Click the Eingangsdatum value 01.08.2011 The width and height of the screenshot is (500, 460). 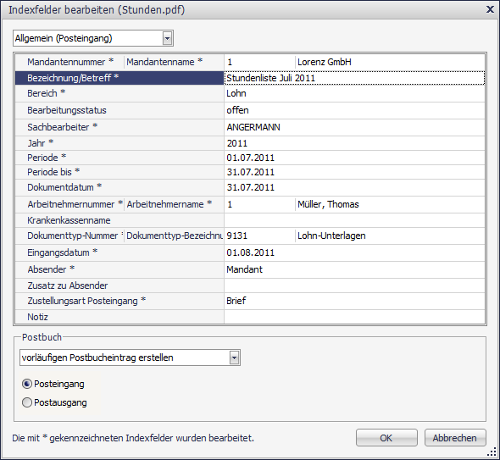355,253
